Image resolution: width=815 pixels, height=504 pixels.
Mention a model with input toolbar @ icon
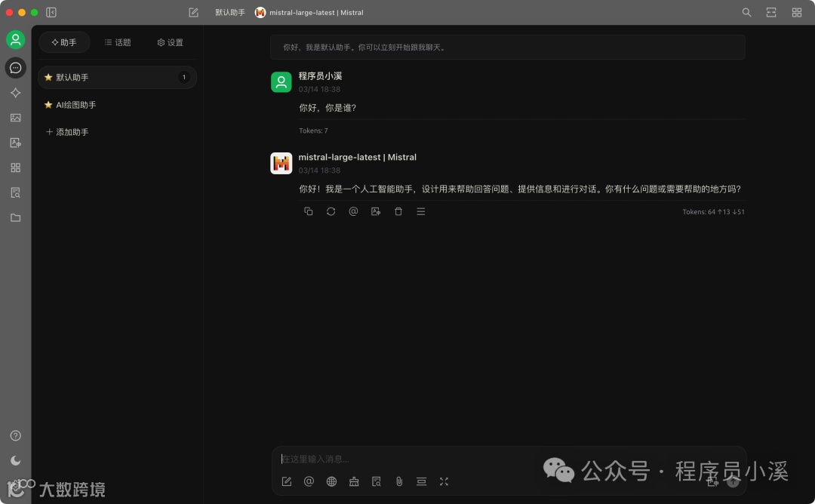[x=309, y=481]
